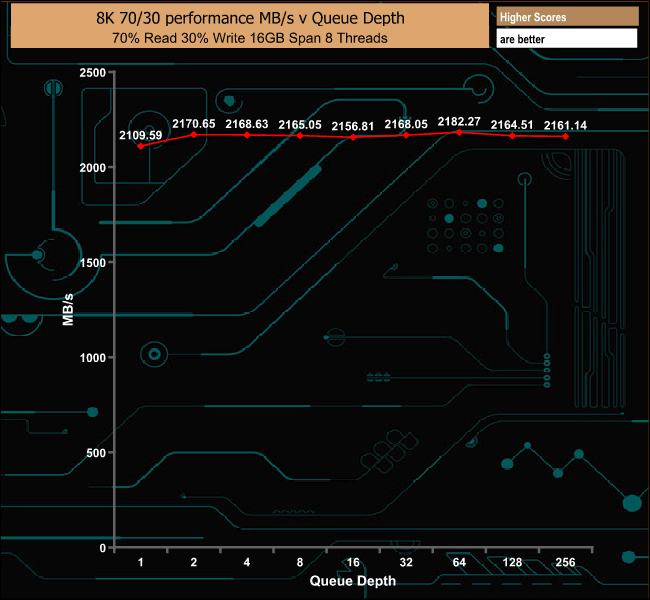Click the data point at queue depth 1
Image resolution: width=650 pixels, height=600 pixels.
[x=141, y=146]
